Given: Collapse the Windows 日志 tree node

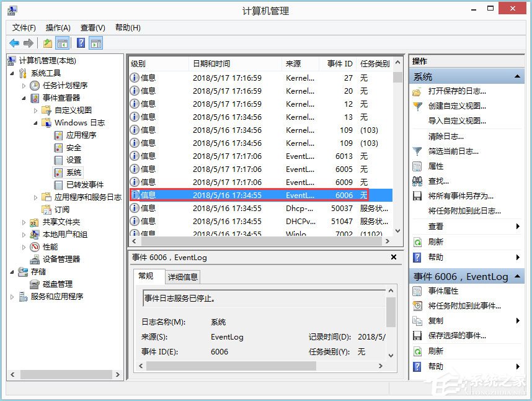Looking at the screenshot, I should click(x=35, y=122).
